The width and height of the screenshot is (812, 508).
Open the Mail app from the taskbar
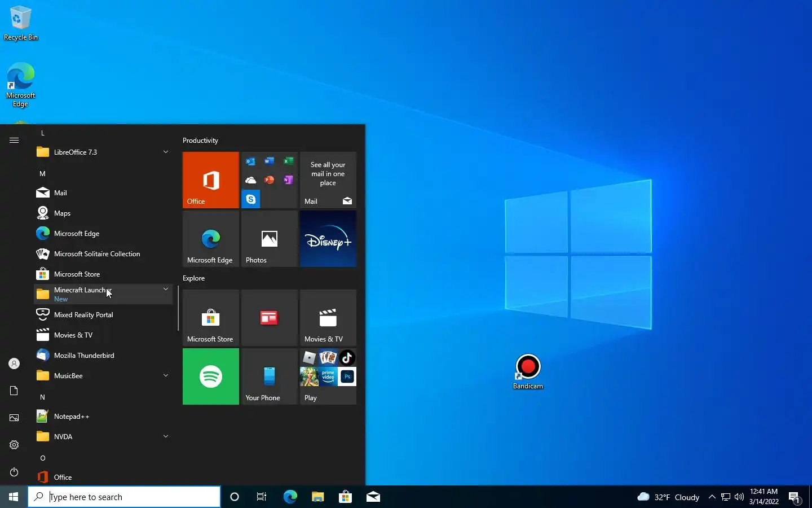click(x=373, y=497)
